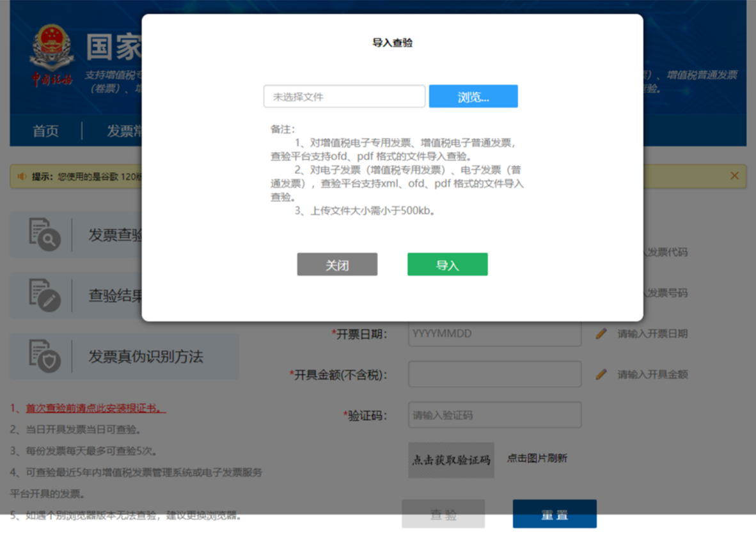Click pencil icon beside 请输入开具金额
The width and height of the screenshot is (756, 551).
coord(601,374)
